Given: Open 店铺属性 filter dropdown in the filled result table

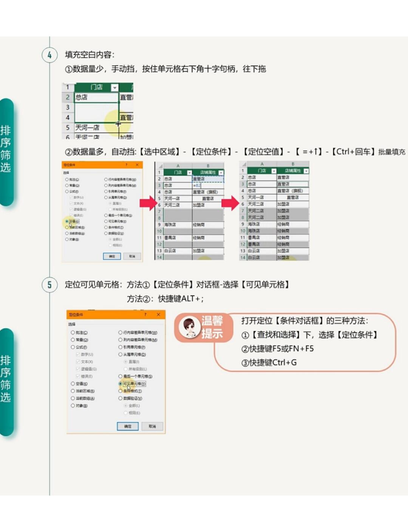Looking at the screenshot, I should point(306,171).
